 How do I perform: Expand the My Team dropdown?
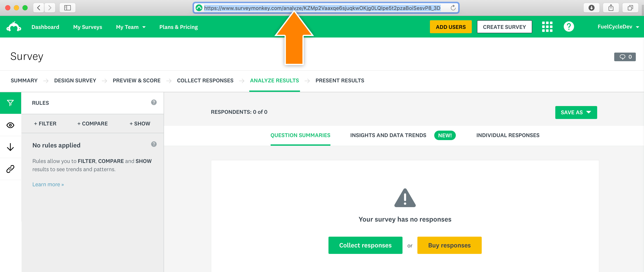pos(131,27)
